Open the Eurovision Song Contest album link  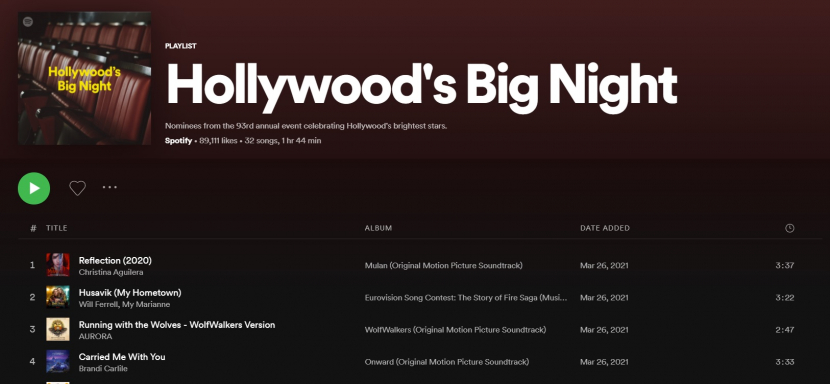[466, 298]
